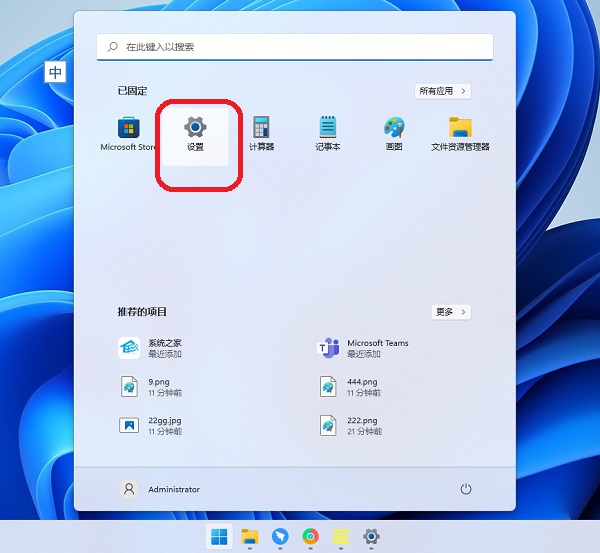600x553 pixels.
Task: Open the pinned 设置 (Settings) app
Action: tap(195, 133)
